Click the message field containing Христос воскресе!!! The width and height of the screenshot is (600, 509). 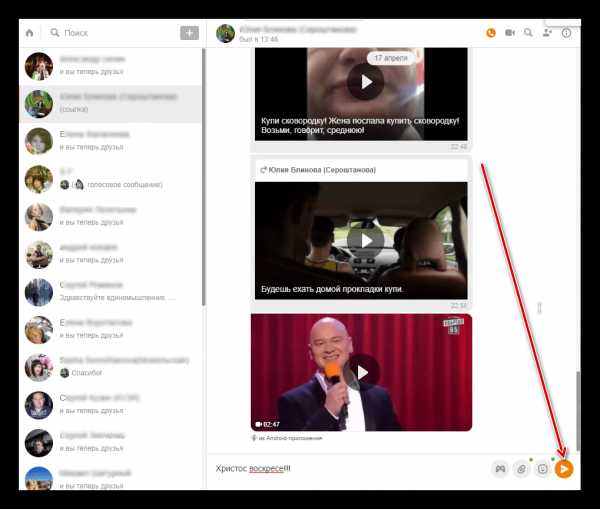click(348, 468)
